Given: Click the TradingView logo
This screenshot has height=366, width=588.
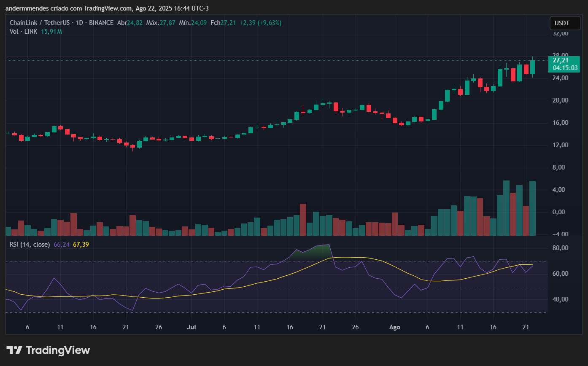Looking at the screenshot, I should 48,350.
